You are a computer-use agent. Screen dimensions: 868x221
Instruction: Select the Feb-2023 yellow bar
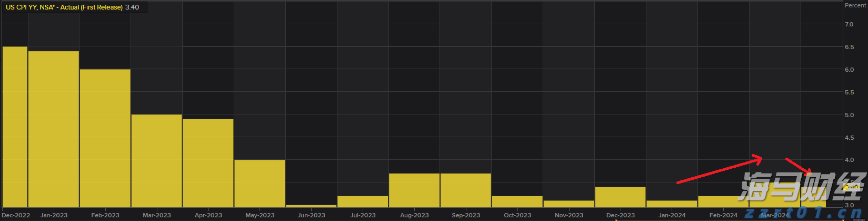[105, 138]
